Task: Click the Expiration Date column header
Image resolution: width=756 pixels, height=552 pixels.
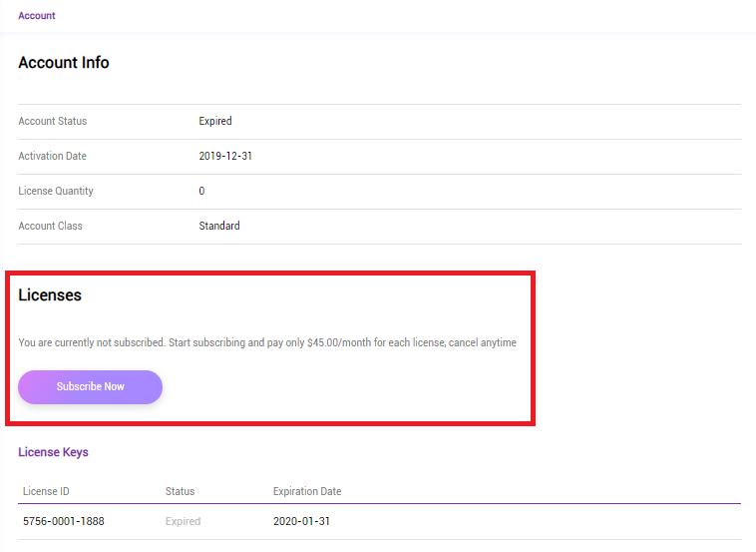Action: [x=307, y=492]
